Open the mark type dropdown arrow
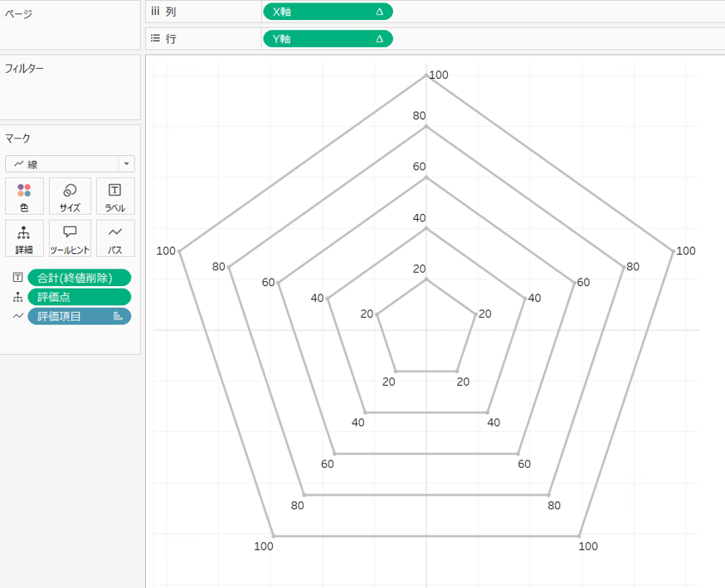725x588 pixels. (x=126, y=164)
